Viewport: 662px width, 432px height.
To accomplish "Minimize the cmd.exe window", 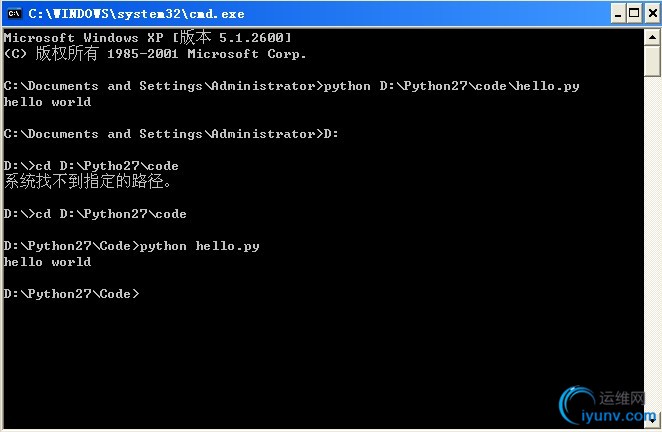I will click(x=618, y=14).
